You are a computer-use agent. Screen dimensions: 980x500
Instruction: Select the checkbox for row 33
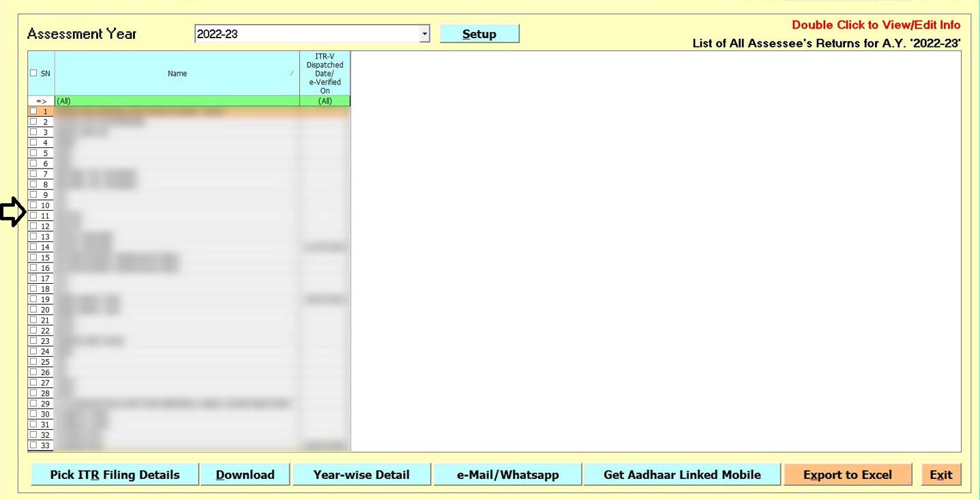[33, 445]
